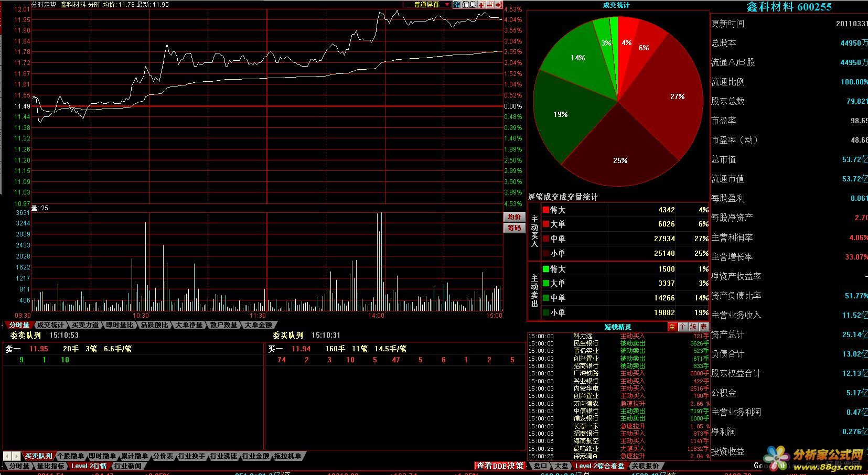Select the 买卖队列 bottom tab

click(39, 456)
